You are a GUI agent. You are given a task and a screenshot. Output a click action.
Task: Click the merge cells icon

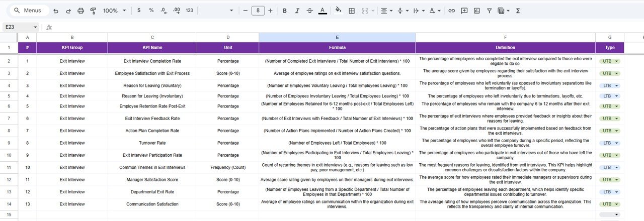[x=365, y=11]
